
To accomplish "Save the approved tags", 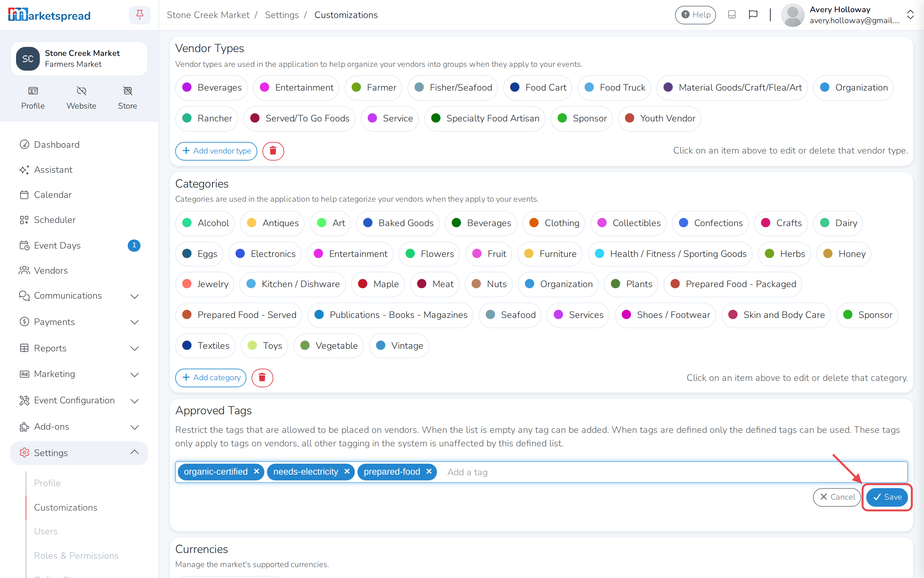I will 887,497.
